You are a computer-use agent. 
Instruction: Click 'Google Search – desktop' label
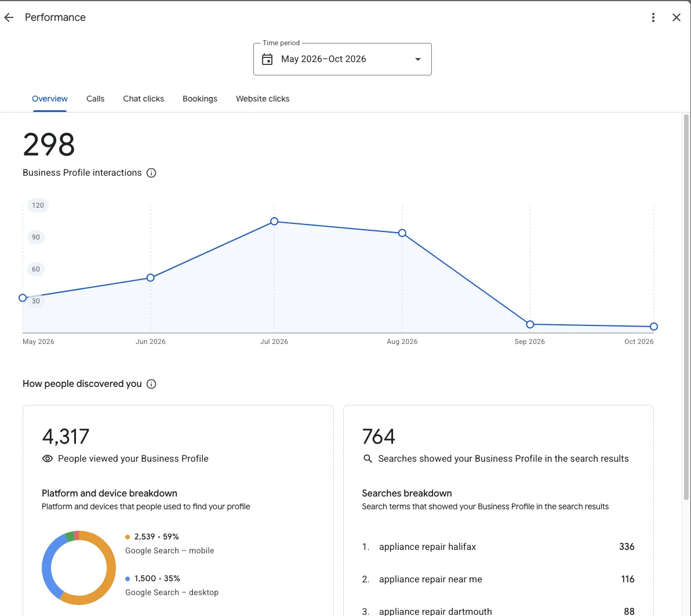[x=172, y=592]
